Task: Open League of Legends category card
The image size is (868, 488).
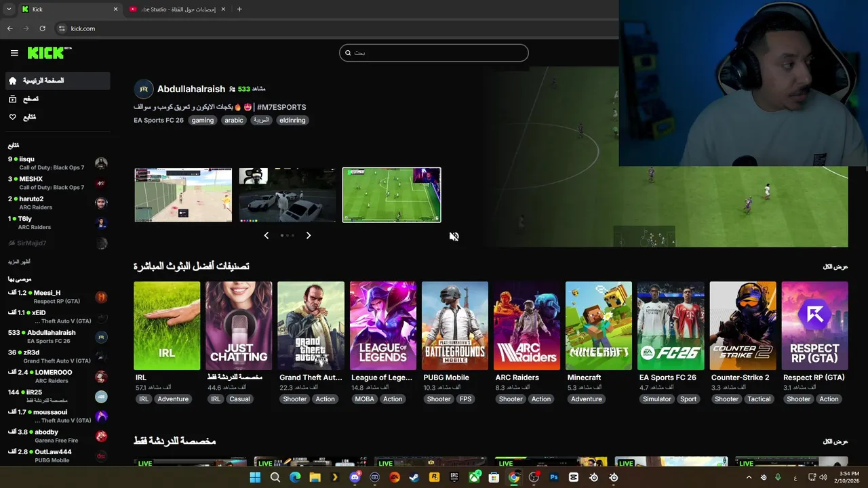Action: click(383, 326)
